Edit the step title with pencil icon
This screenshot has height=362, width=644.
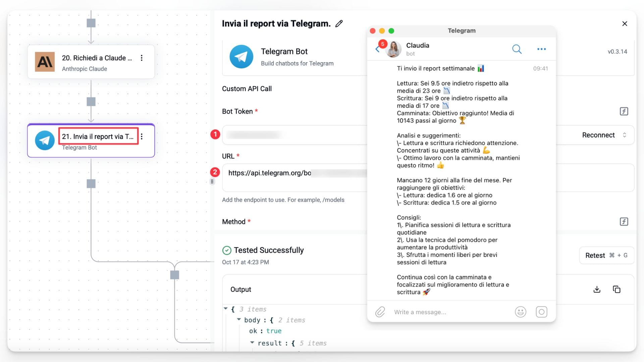339,23
